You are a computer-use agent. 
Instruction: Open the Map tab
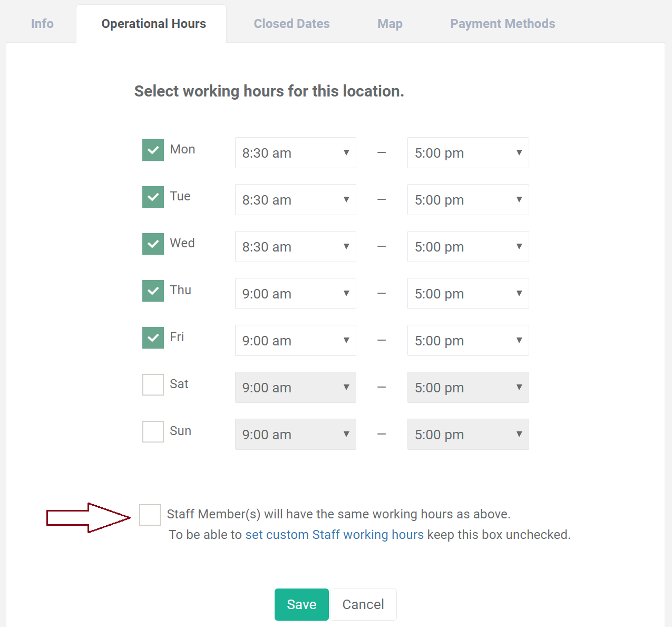click(x=389, y=23)
